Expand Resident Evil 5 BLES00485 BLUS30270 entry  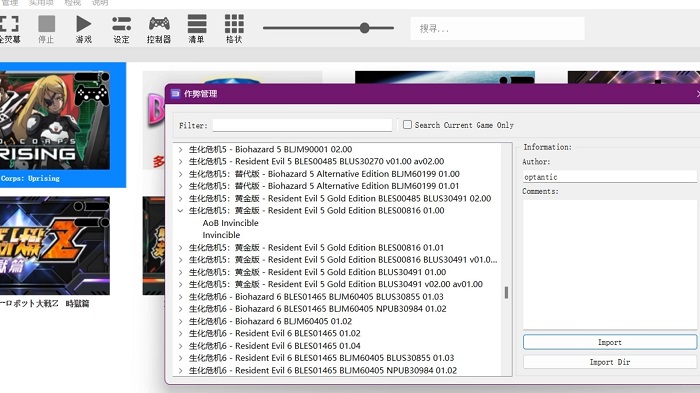tap(180, 162)
